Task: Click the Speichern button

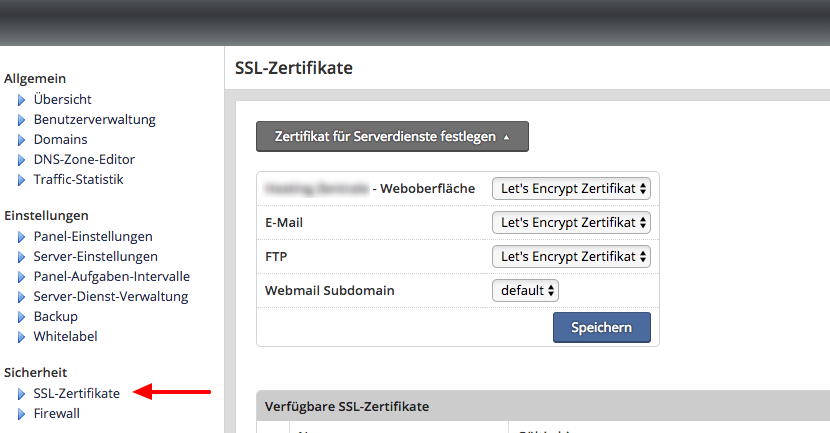Action: point(601,328)
